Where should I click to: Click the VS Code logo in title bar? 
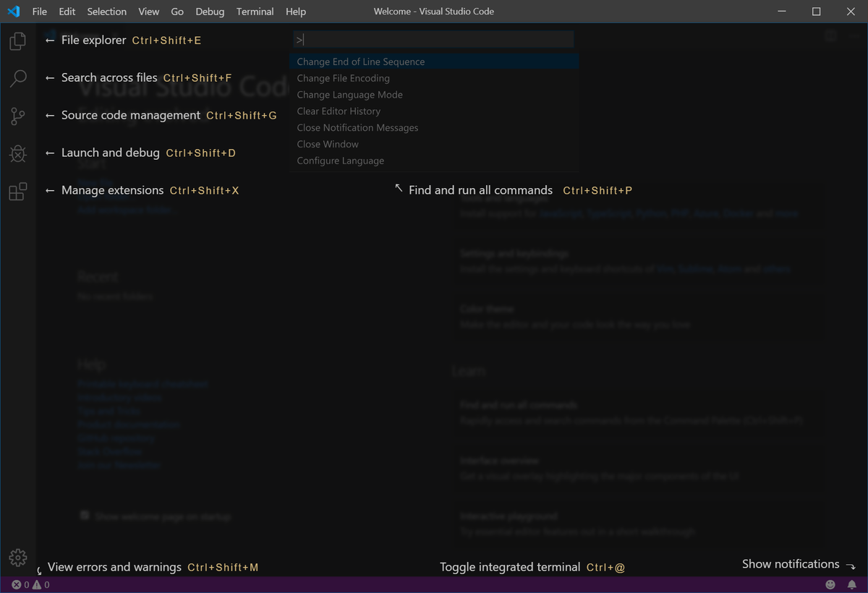(x=13, y=12)
